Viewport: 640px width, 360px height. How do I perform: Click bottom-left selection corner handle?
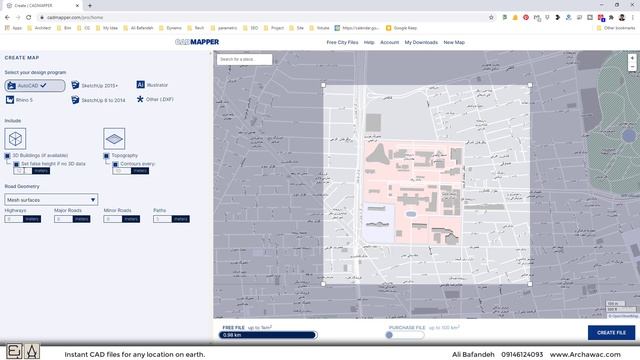tap(323, 284)
